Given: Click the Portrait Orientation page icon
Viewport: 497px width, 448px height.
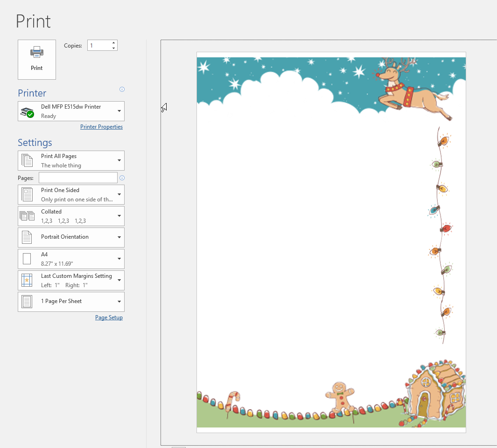Looking at the screenshot, I should [28, 237].
